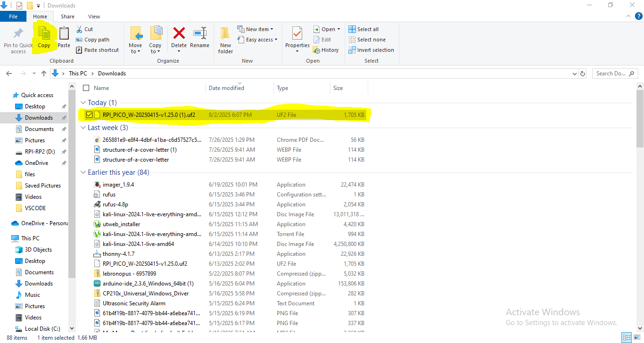The image size is (644, 343).
Task: Open Properties using the checkmark icon
Action: (x=297, y=33)
